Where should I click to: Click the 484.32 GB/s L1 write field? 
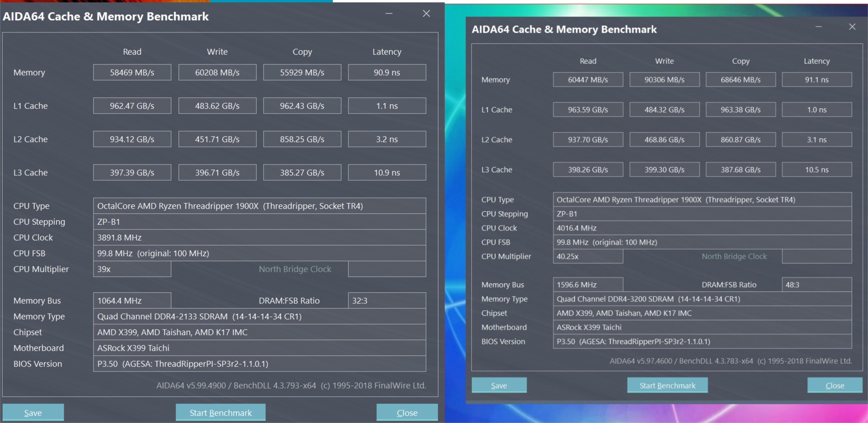click(665, 110)
